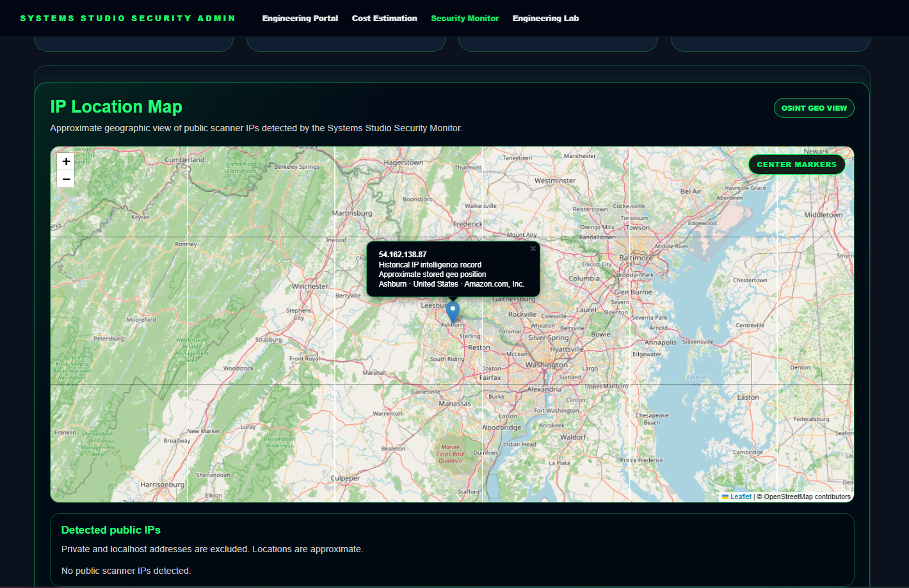This screenshot has width=909, height=588.
Task: Click the blue map marker at Ashburn
Action: [x=453, y=313]
